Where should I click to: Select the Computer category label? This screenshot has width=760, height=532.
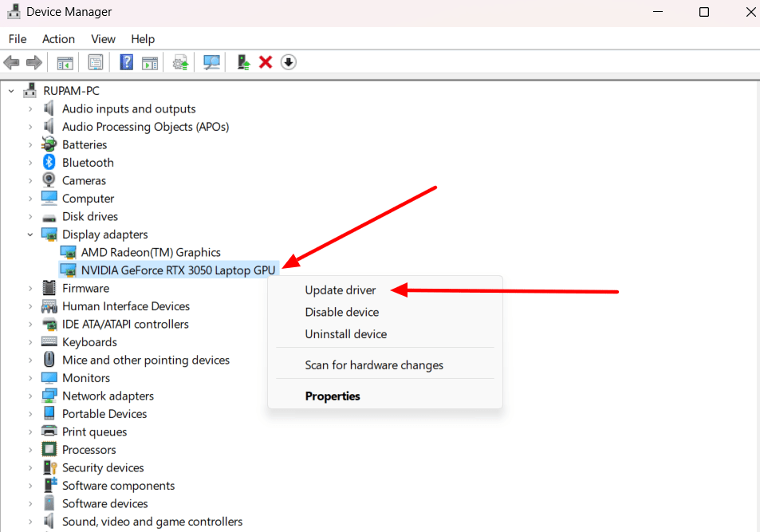(x=89, y=199)
